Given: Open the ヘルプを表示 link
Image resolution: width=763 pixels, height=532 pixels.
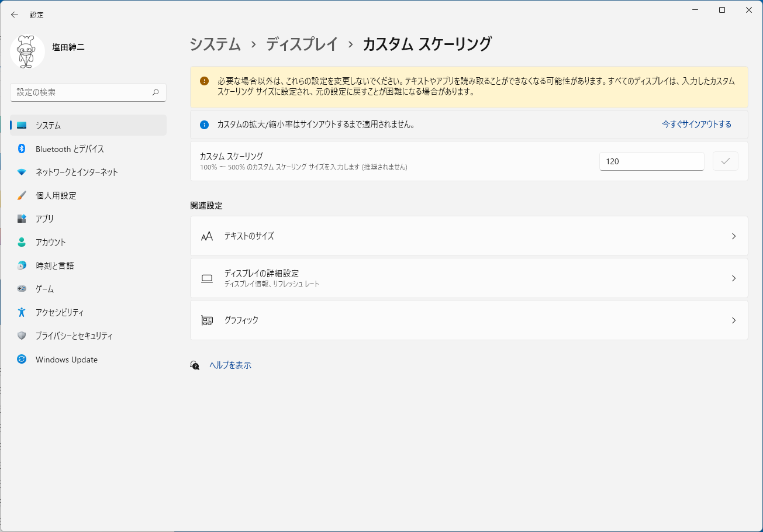Looking at the screenshot, I should [230, 365].
